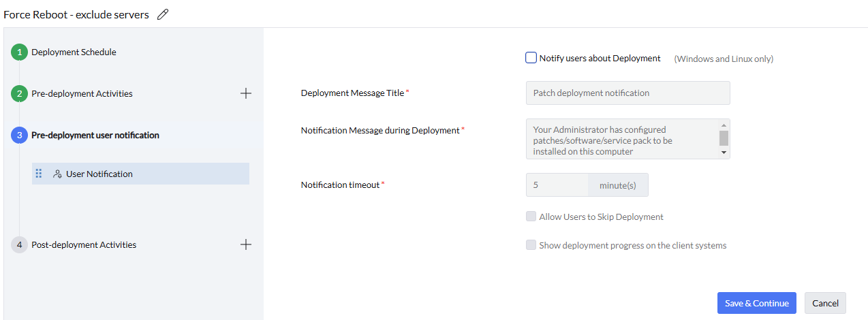The width and height of the screenshot is (868, 320).
Task: Expand Post-deployment Activities with plus icon
Action: point(246,244)
